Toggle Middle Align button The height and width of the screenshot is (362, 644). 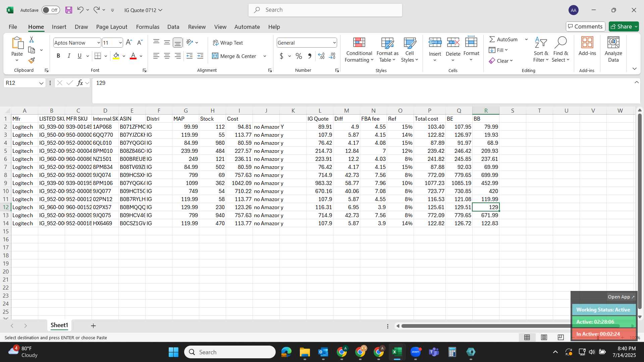167,42
